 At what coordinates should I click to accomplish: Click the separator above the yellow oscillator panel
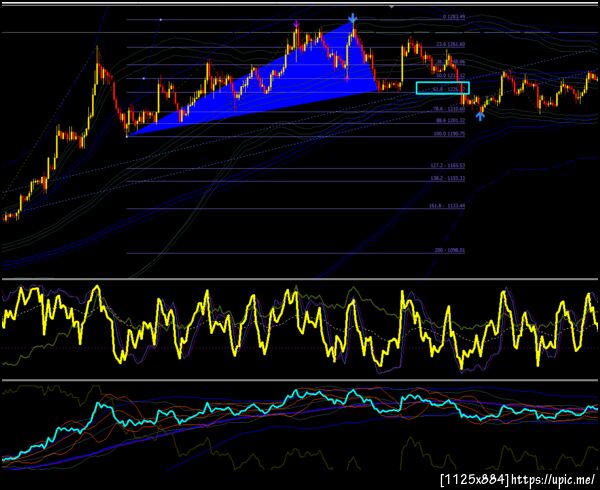pyautogui.click(x=300, y=279)
